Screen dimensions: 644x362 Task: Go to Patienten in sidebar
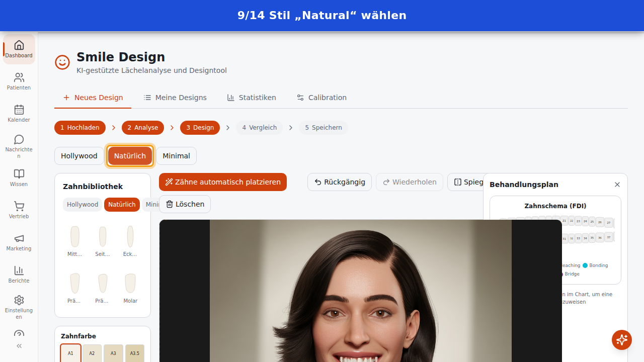(19, 81)
